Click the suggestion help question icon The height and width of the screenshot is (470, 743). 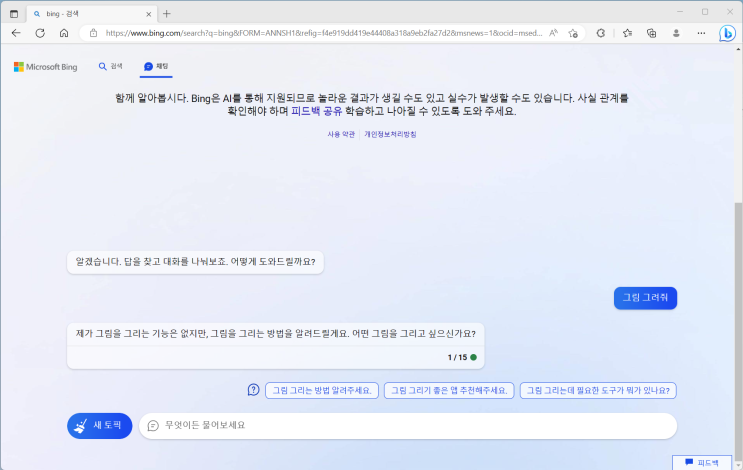(x=254, y=390)
